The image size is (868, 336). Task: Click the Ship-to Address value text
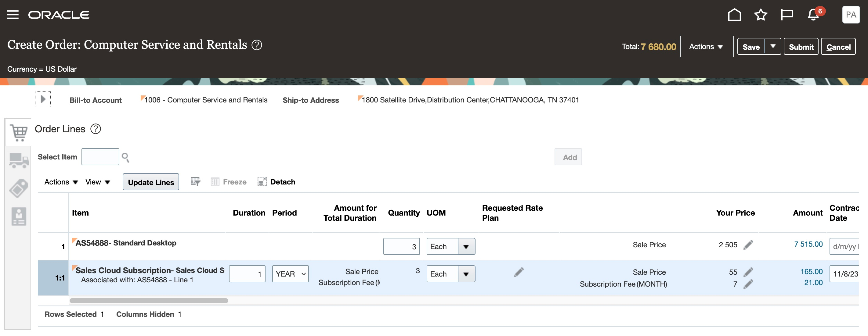470,100
